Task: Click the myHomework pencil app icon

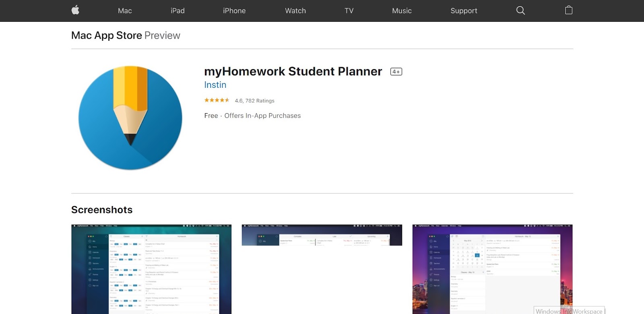Action: point(130,118)
